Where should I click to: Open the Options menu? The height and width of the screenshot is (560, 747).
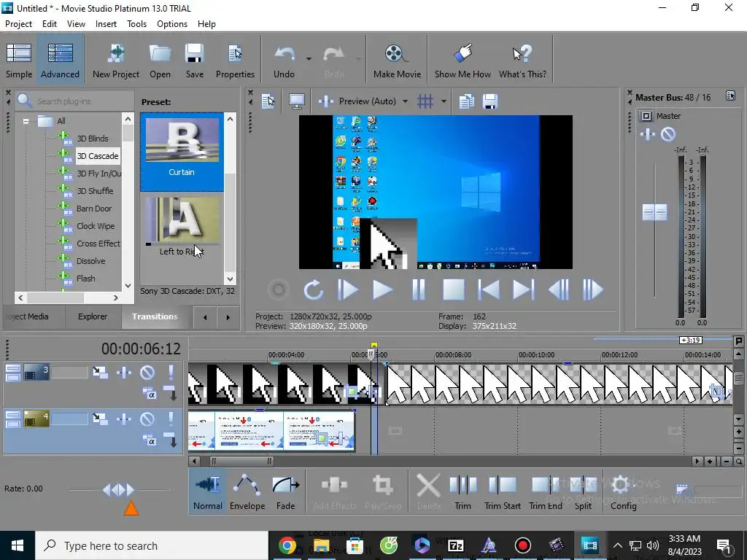[x=172, y=24]
